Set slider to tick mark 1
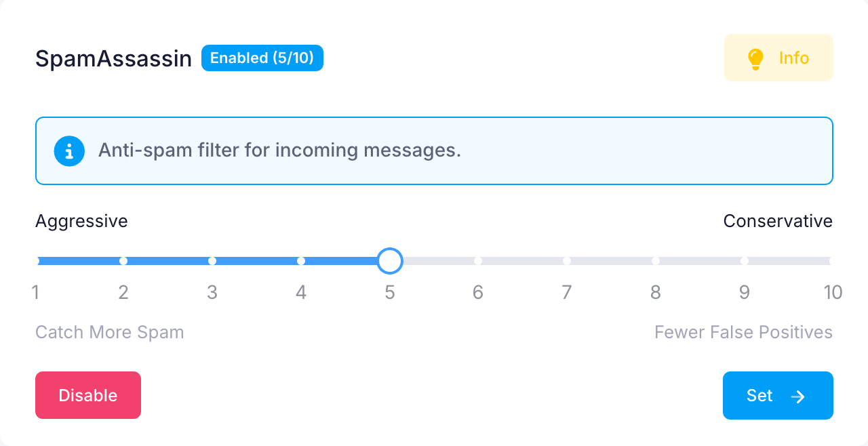This screenshot has width=868, height=446. (36, 261)
